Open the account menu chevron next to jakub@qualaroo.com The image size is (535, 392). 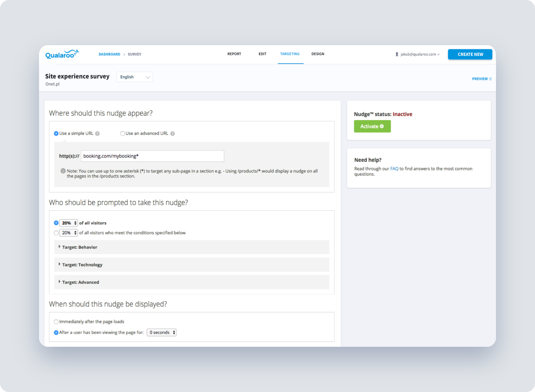[438, 55]
